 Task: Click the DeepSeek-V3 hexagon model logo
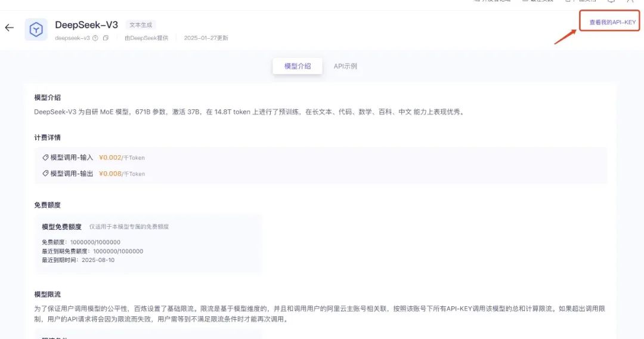[36, 30]
